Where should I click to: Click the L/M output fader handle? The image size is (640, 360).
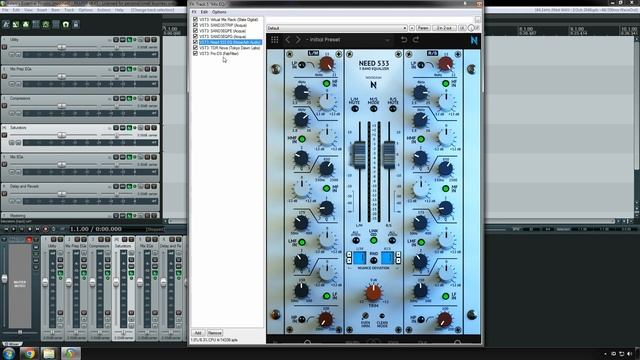(x=359, y=155)
